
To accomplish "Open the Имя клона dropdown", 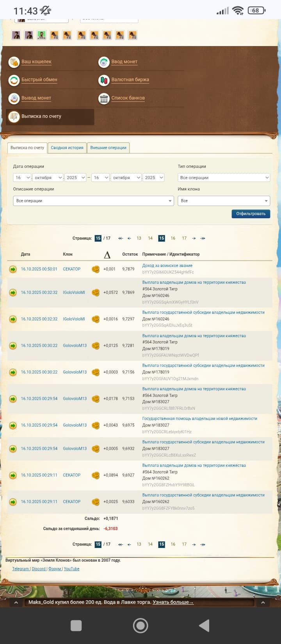I will [x=224, y=201].
